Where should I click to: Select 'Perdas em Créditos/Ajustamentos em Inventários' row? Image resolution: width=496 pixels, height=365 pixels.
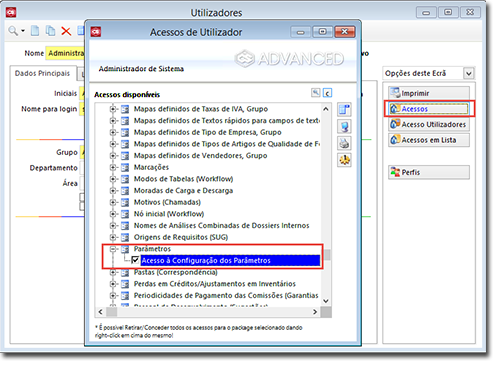click(x=215, y=284)
